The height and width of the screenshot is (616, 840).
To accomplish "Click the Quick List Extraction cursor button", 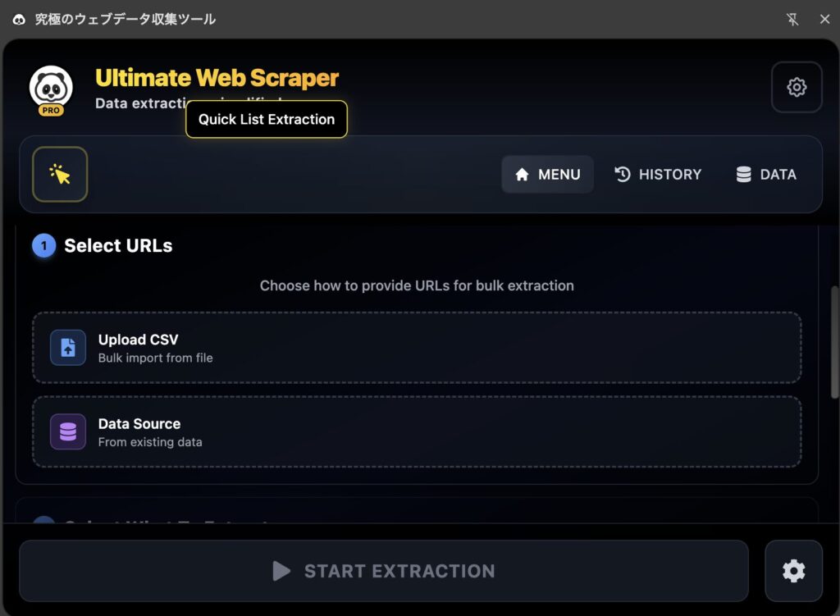I will tap(60, 174).
